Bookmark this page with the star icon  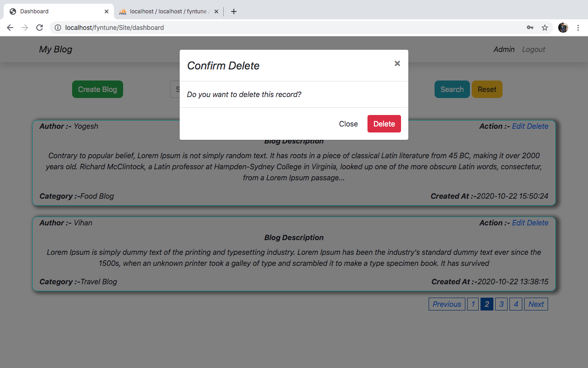(x=545, y=28)
